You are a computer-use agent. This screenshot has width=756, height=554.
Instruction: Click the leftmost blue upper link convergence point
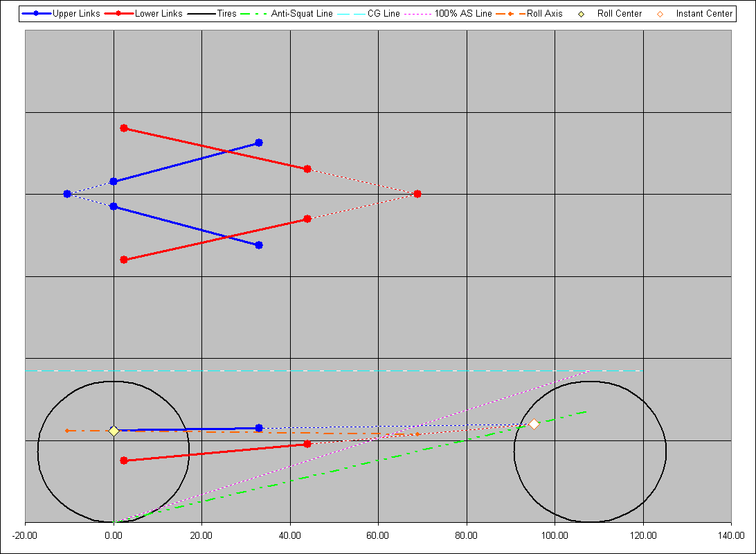coord(68,194)
